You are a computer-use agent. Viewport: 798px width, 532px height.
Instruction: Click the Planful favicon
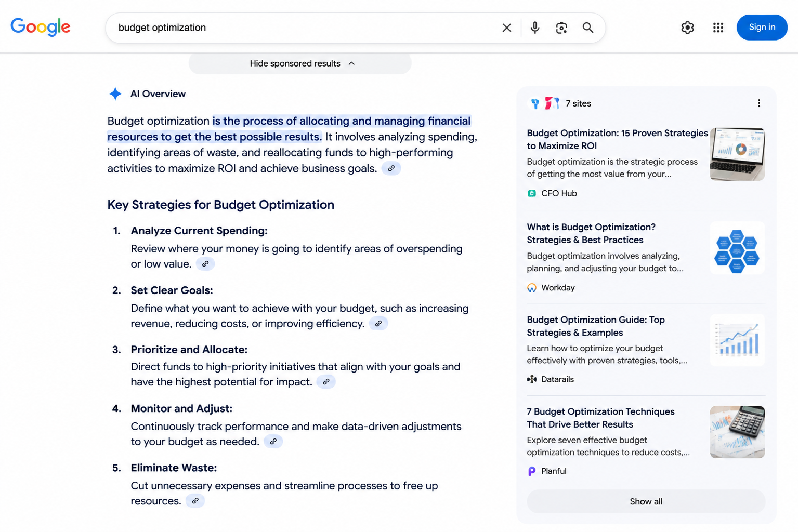coord(532,471)
